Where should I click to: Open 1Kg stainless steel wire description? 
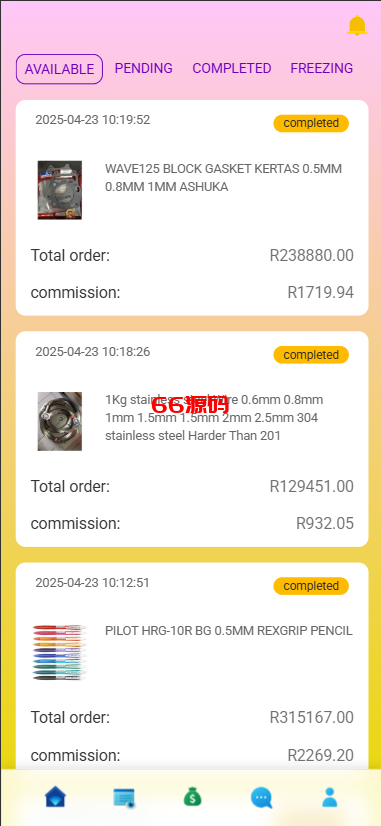click(214, 418)
